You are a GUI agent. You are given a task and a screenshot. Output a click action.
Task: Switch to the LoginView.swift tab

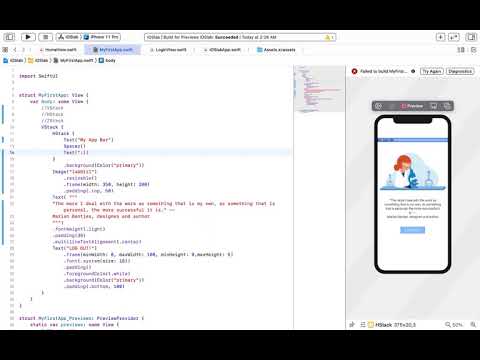[168, 50]
